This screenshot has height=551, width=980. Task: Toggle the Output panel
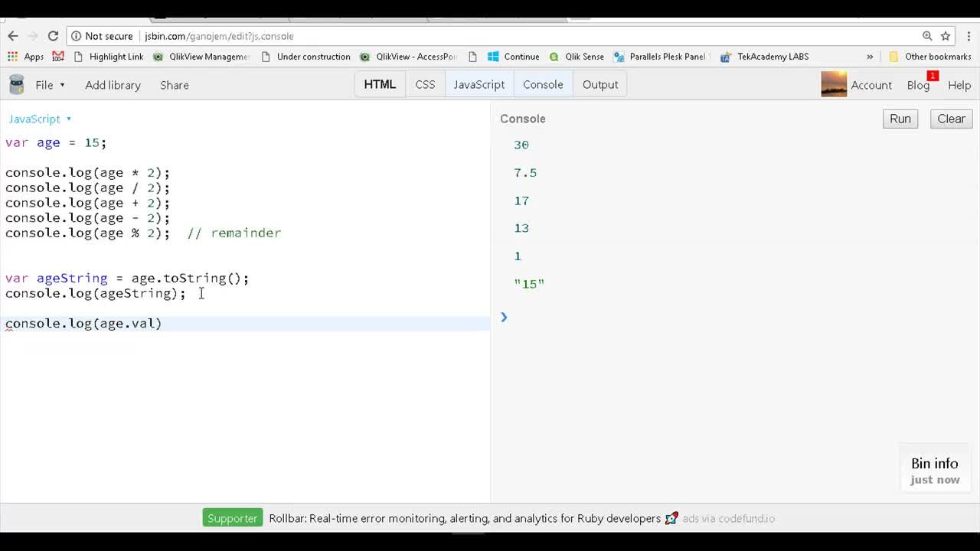click(599, 84)
